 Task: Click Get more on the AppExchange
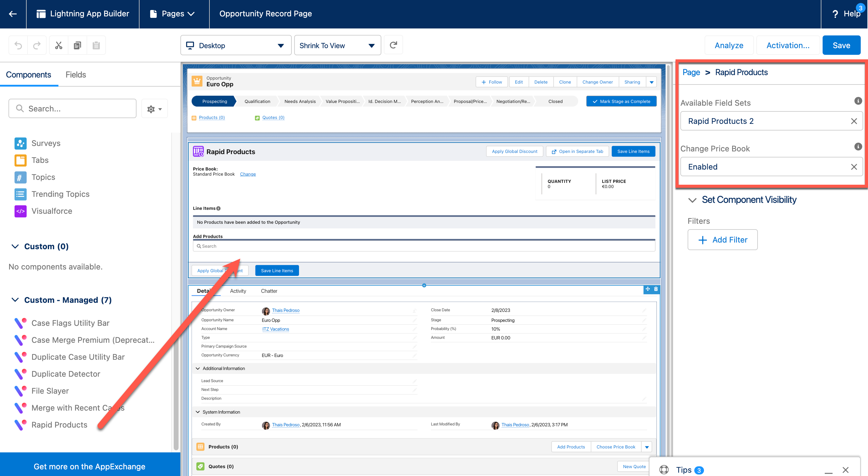[x=89, y=466]
